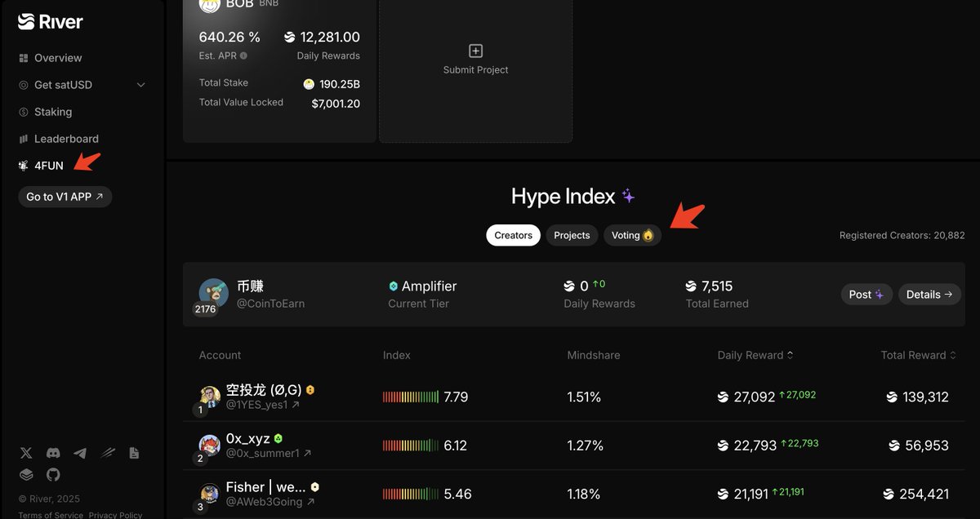Viewport: 980px width, 519px height.
Task: Click the gold badge next to 空投龙 (Ø,G)
Action: (310, 390)
